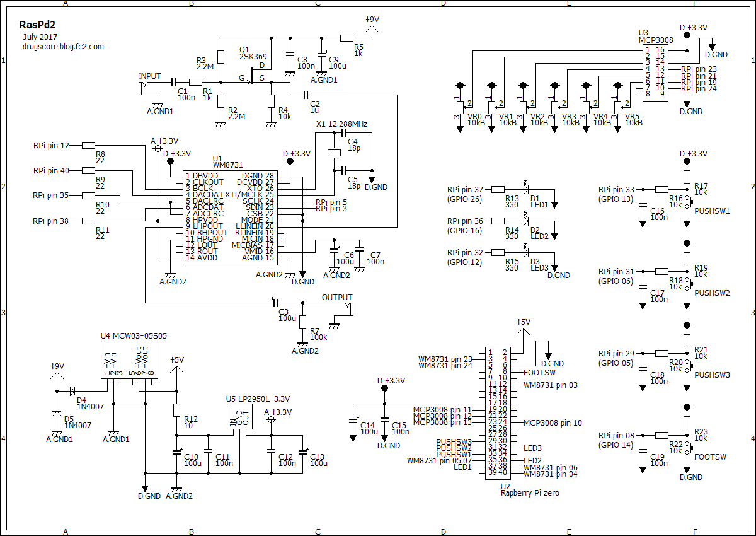Select the push switch symbol beside PUSHSW3
This screenshot has width=756, height=536.
688,367
